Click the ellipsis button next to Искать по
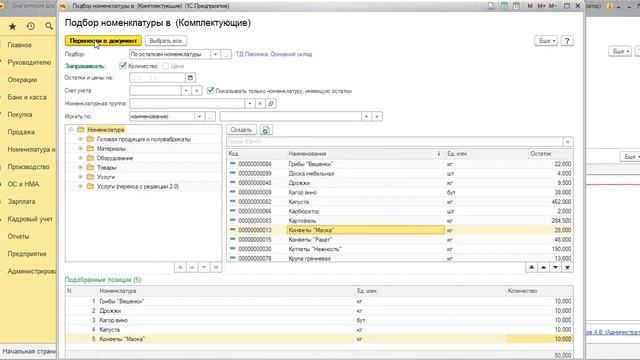 [x=210, y=117]
